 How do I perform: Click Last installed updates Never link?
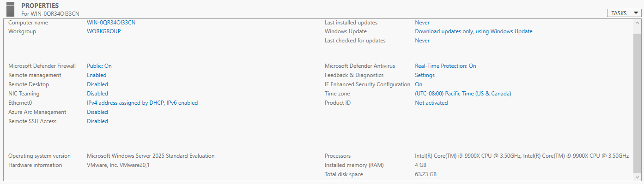[422, 22]
